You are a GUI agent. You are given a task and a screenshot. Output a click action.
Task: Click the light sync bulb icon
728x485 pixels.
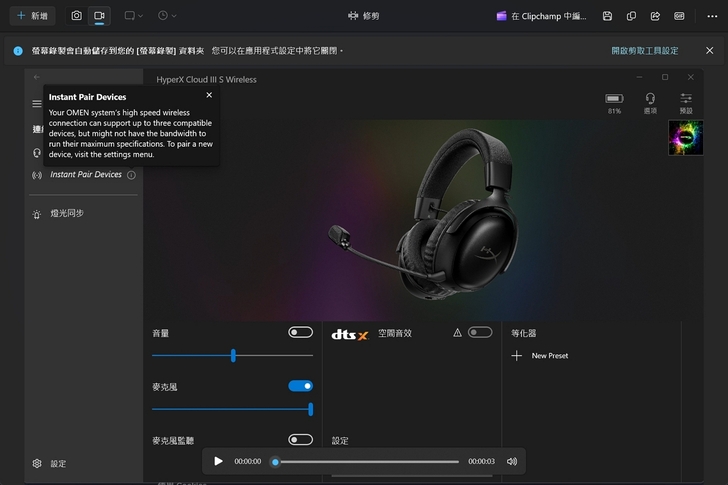37,214
